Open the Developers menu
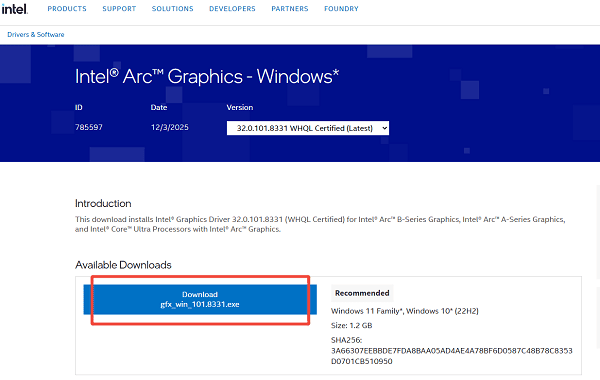The height and width of the screenshot is (380, 600). [x=232, y=8]
